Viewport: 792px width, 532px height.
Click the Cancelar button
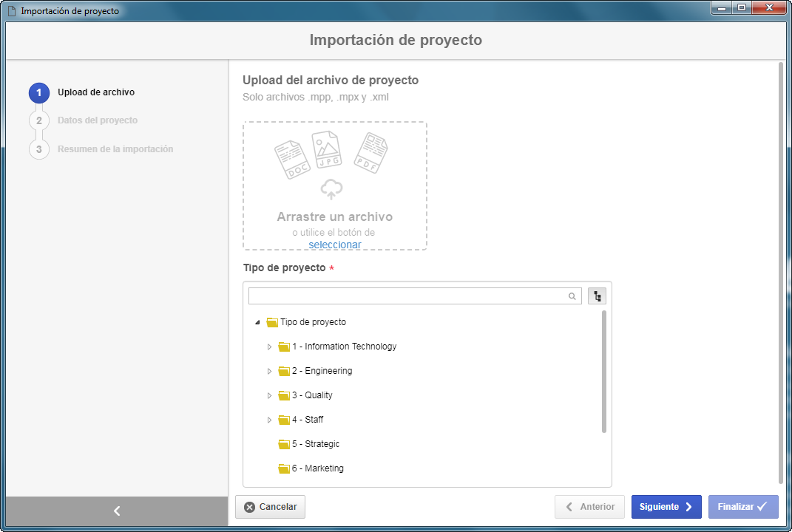(270, 507)
